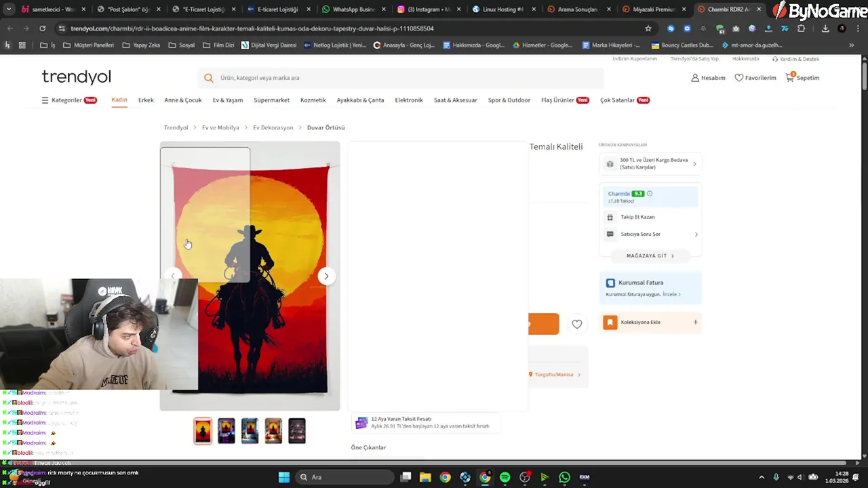Click Trendyol'da Satış Yap link
The image size is (868, 488).
[694, 59]
